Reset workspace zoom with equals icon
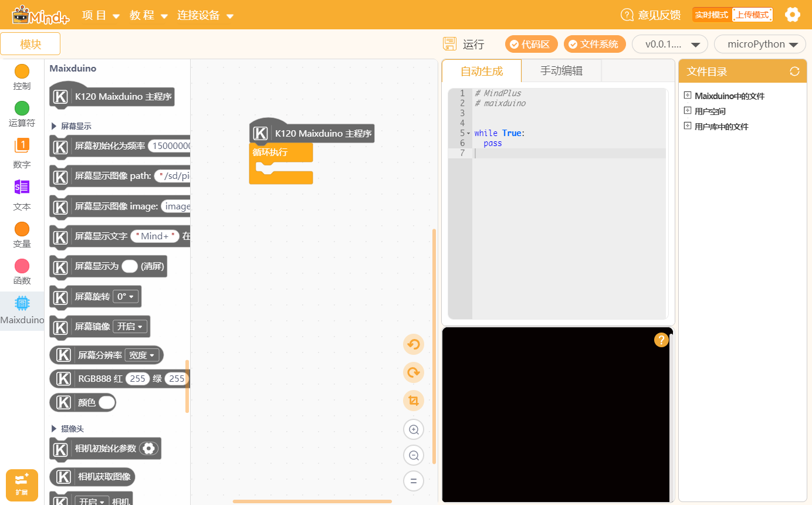 point(414,481)
